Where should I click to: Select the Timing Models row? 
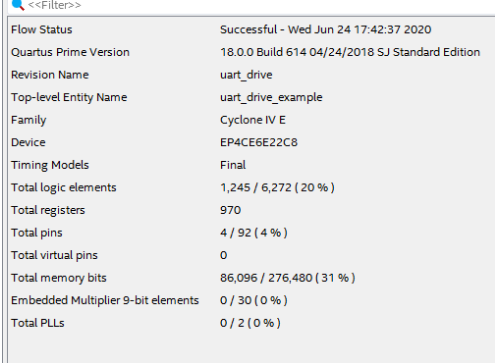252,165
